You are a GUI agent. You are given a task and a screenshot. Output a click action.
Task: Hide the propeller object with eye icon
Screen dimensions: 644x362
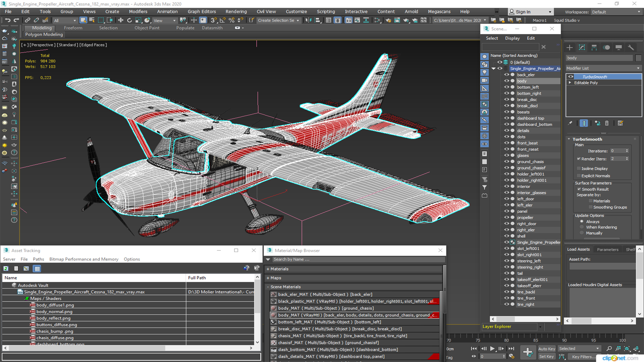coord(506,218)
